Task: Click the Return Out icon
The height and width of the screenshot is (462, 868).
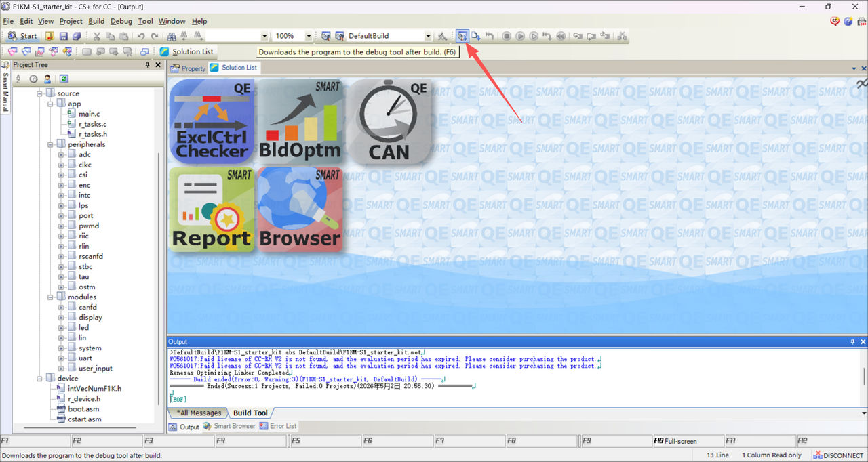Action: point(606,36)
